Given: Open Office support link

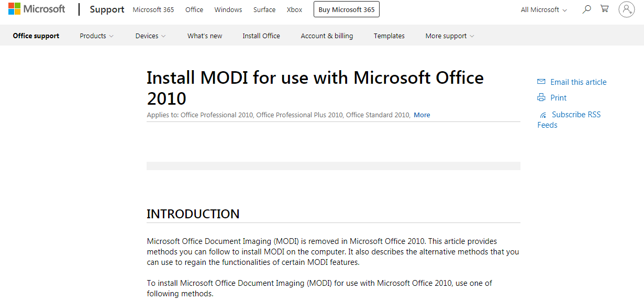Looking at the screenshot, I should 36,36.
